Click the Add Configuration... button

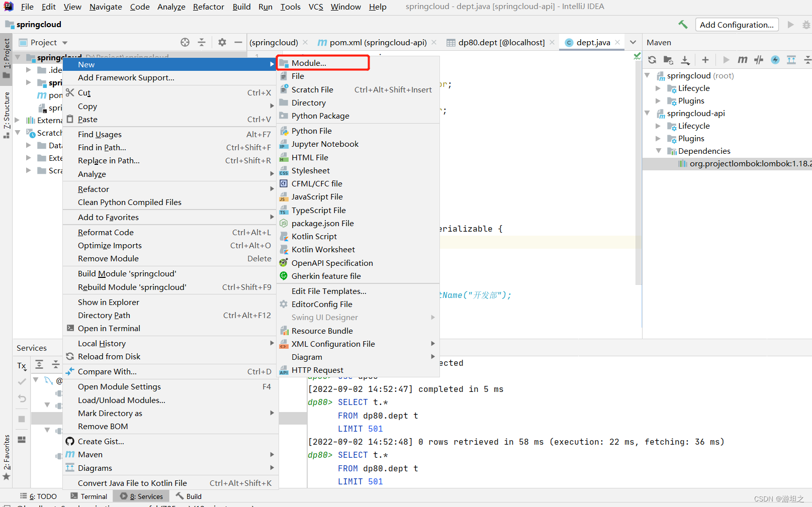pyautogui.click(x=737, y=25)
